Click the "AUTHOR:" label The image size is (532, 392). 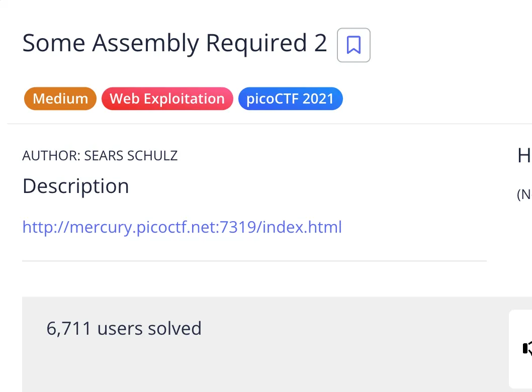pyautogui.click(x=51, y=156)
